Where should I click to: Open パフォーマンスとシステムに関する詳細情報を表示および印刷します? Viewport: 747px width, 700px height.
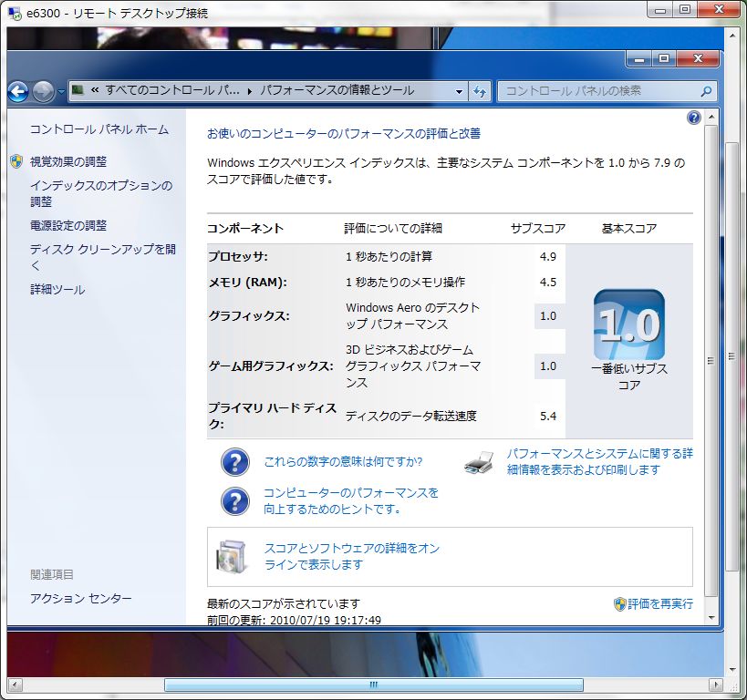[x=600, y=462]
